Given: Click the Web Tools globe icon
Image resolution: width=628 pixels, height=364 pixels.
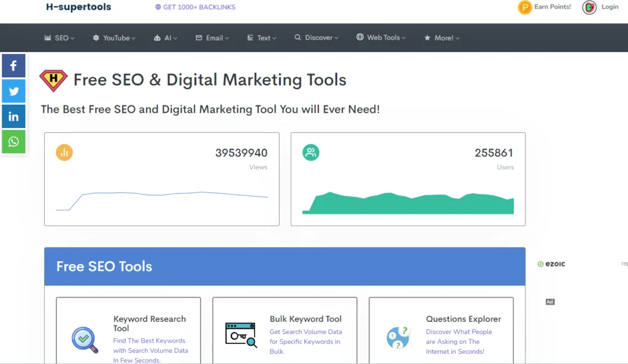Looking at the screenshot, I should (x=360, y=37).
